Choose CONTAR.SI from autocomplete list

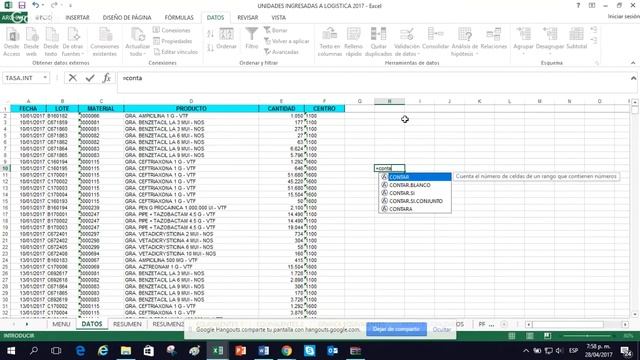pos(415,193)
